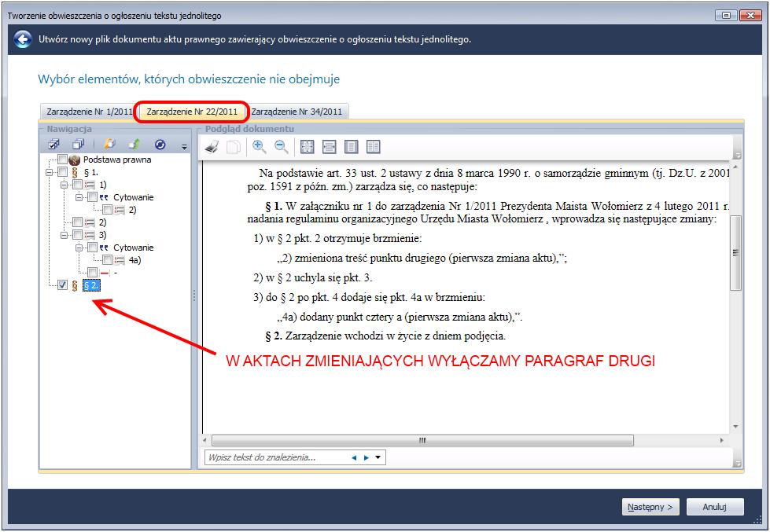Click the list icon beside tree item 4a)

point(120,260)
